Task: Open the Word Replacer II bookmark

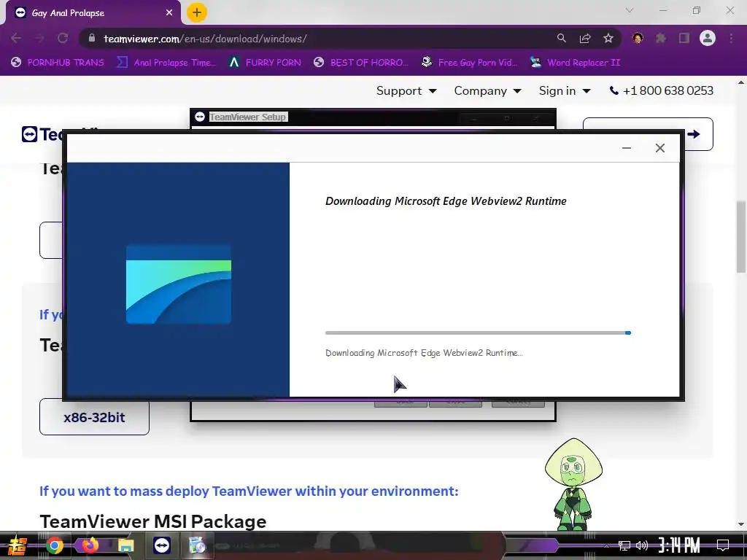Action: tap(576, 63)
